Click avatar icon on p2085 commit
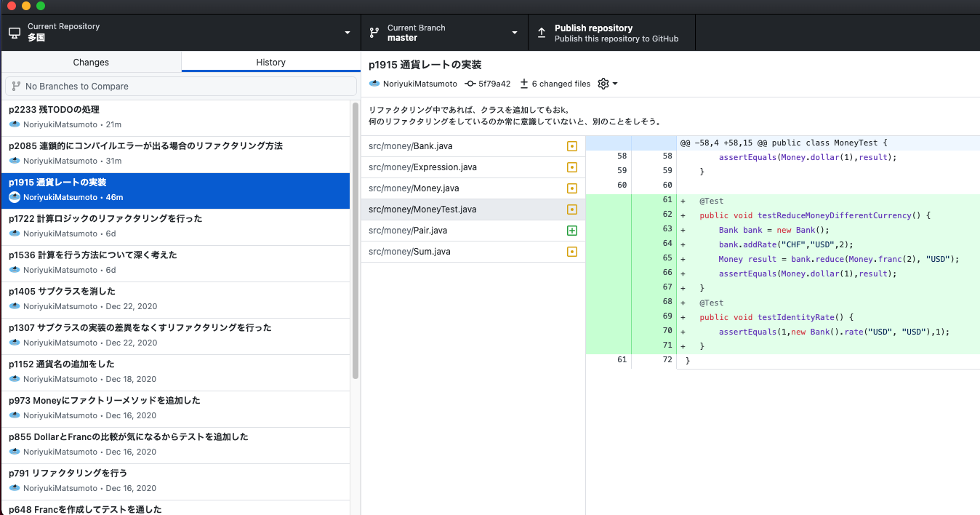 point(15,161)
